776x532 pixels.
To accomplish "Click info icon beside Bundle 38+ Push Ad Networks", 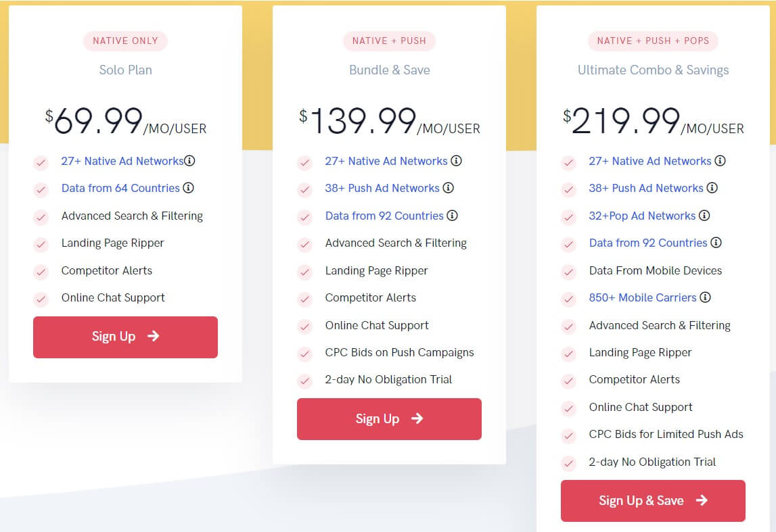I will tap(449, 188).
